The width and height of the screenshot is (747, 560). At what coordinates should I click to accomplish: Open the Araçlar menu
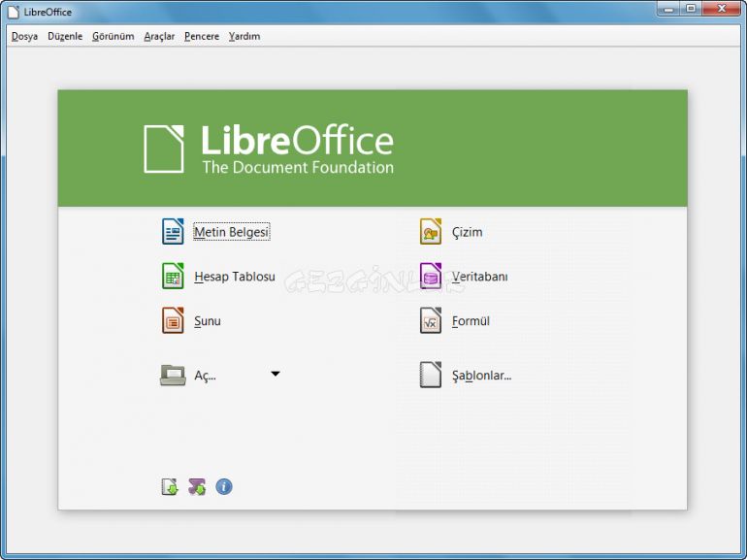(159, 36)
